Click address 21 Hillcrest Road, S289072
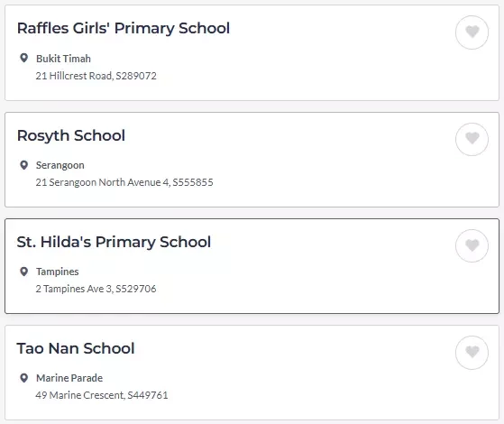 (x=96, y=76)
